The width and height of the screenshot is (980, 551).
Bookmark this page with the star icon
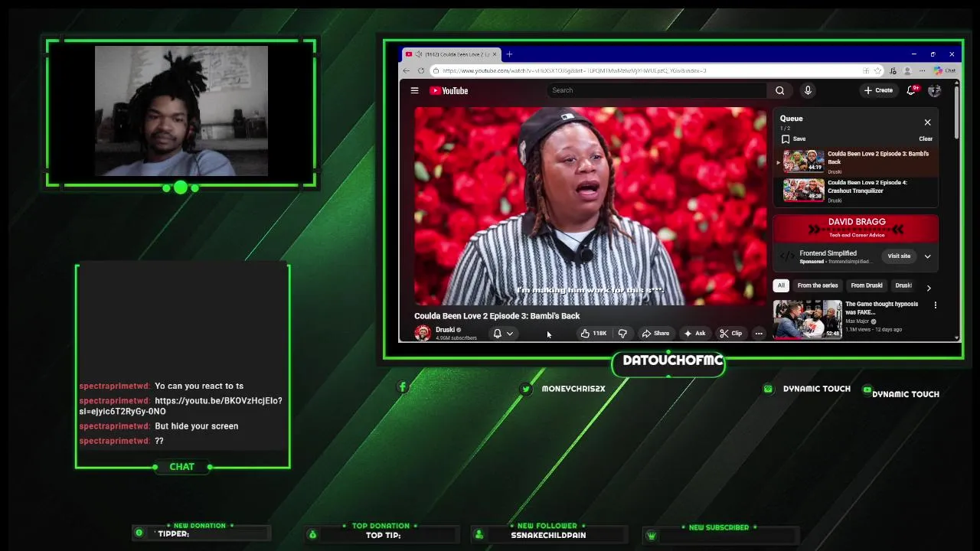pos(877,70)
